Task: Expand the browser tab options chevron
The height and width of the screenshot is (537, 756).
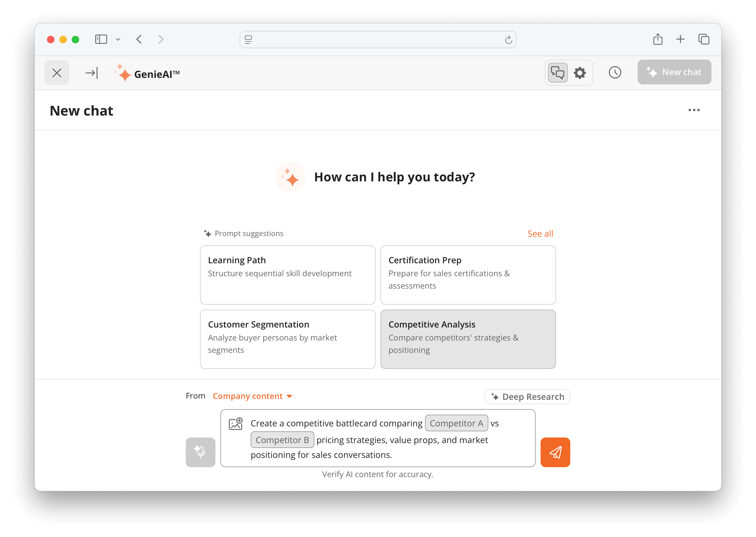Action: coord(118,39)
